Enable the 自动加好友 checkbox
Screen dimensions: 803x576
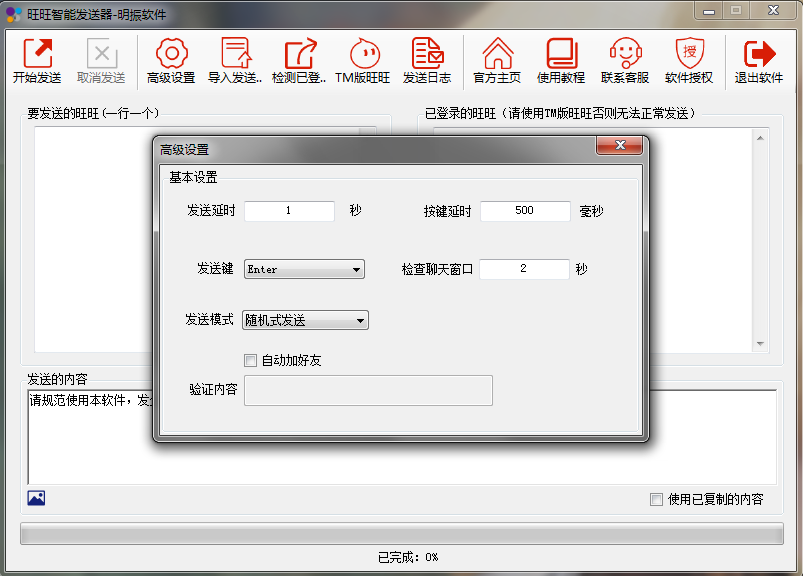coord(250,360)
